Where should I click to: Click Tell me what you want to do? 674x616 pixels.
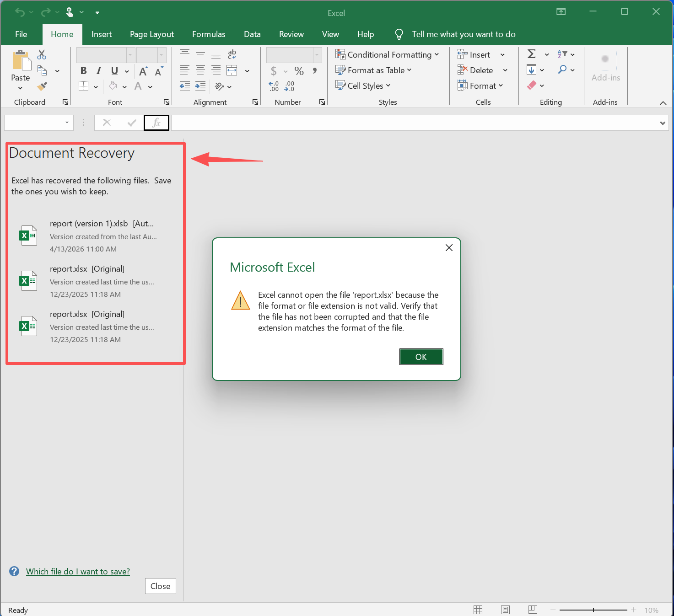pyautogui.click(x=464, y=34)
